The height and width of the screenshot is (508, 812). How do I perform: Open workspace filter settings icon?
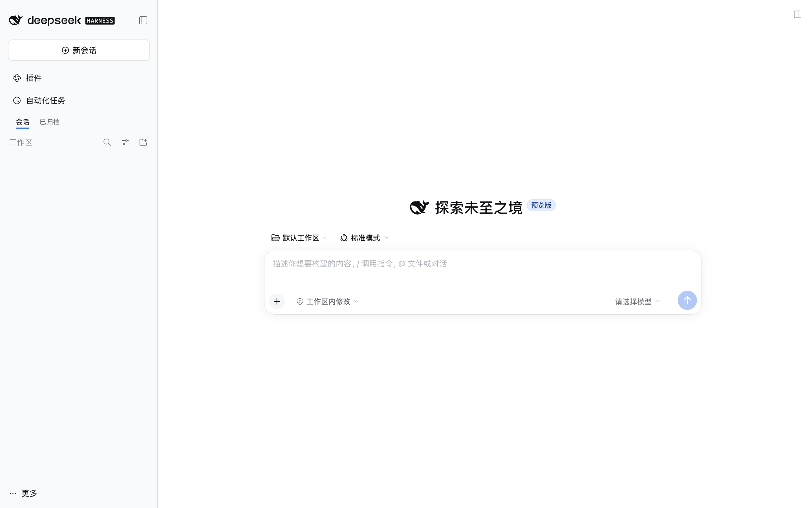(x=125, y=143)
